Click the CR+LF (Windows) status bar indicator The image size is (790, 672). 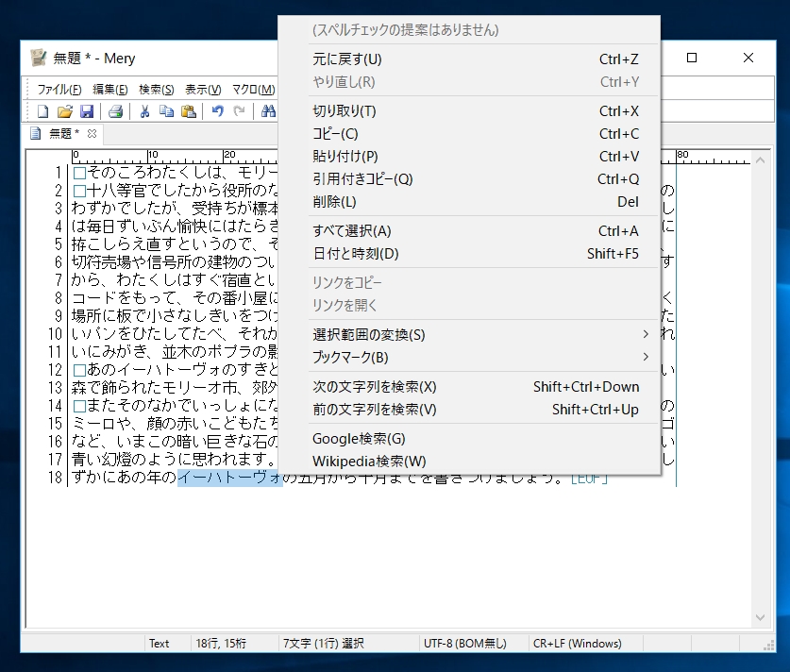(580, 644)
